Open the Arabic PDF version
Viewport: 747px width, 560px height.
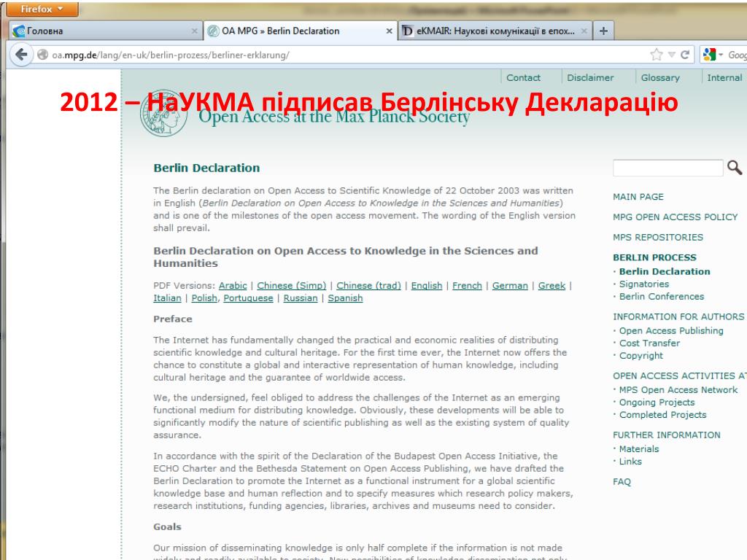tap(233, 286)
